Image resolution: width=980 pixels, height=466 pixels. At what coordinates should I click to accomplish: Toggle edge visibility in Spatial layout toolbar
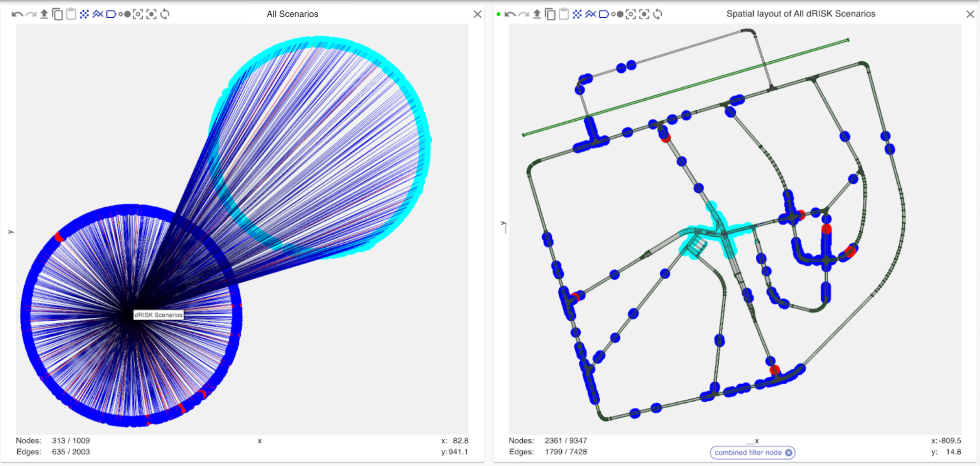590,14
